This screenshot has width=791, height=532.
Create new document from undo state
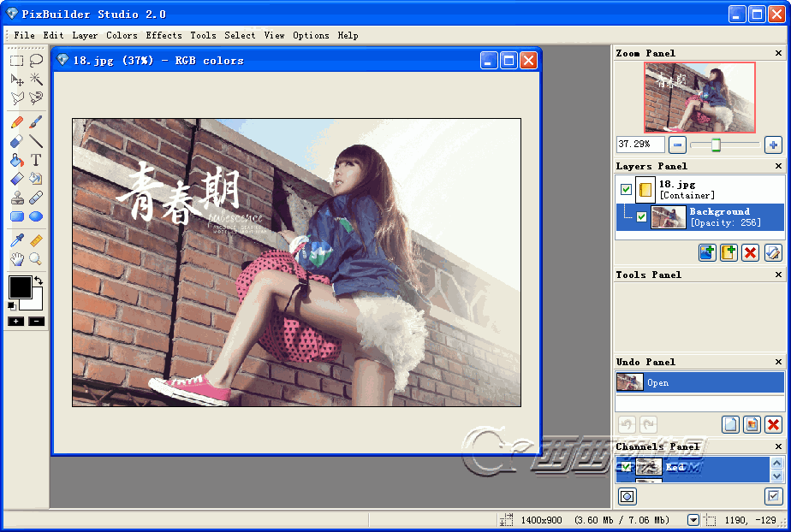point(730,425)
